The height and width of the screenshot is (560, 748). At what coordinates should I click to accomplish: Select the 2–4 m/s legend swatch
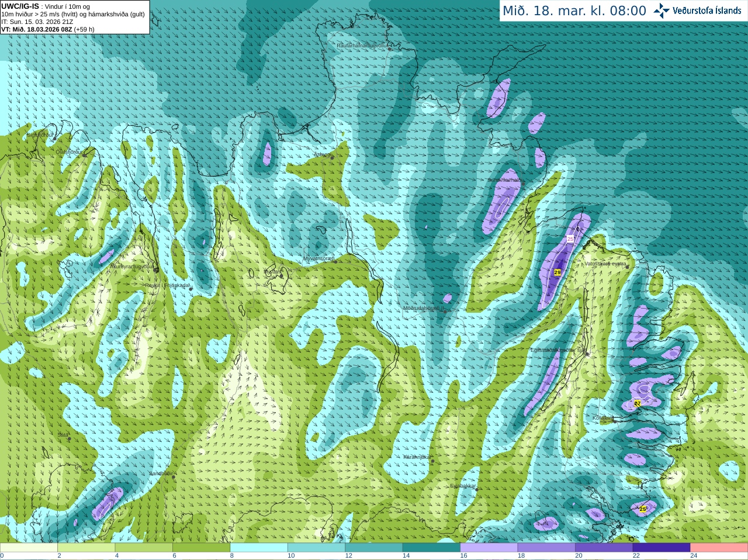[x=86, y=548]
